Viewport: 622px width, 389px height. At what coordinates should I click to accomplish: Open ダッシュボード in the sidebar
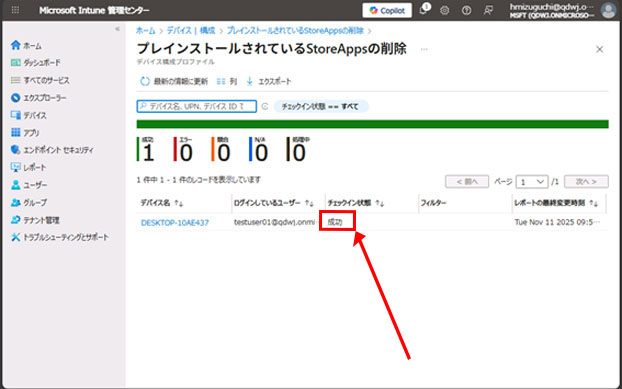[x=36, y=63]
